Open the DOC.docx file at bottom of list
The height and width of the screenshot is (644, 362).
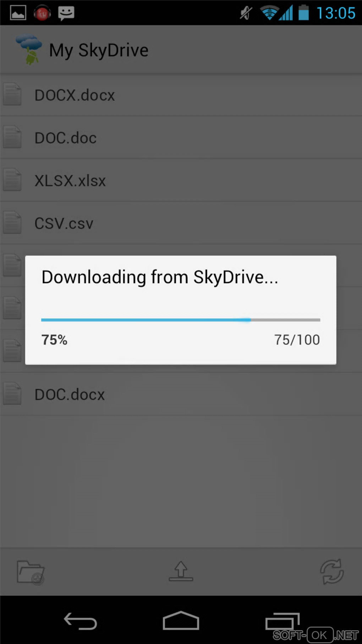(x=181, y=394)
